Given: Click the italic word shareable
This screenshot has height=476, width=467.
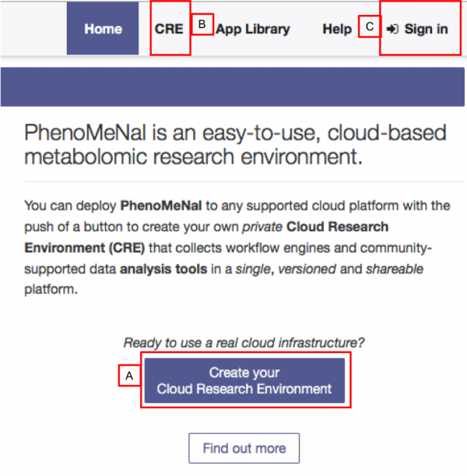Looking at the screenshot, I should (x=396, y=267).
